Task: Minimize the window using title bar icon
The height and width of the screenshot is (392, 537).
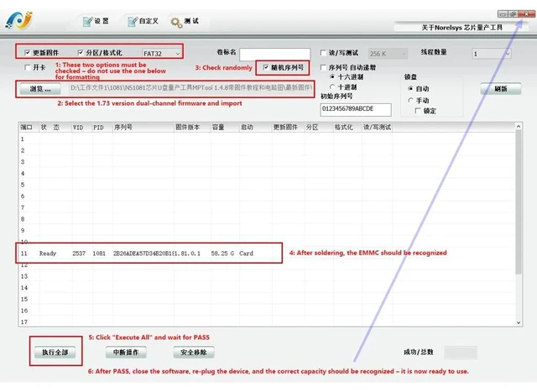Action: pos(503,14)
